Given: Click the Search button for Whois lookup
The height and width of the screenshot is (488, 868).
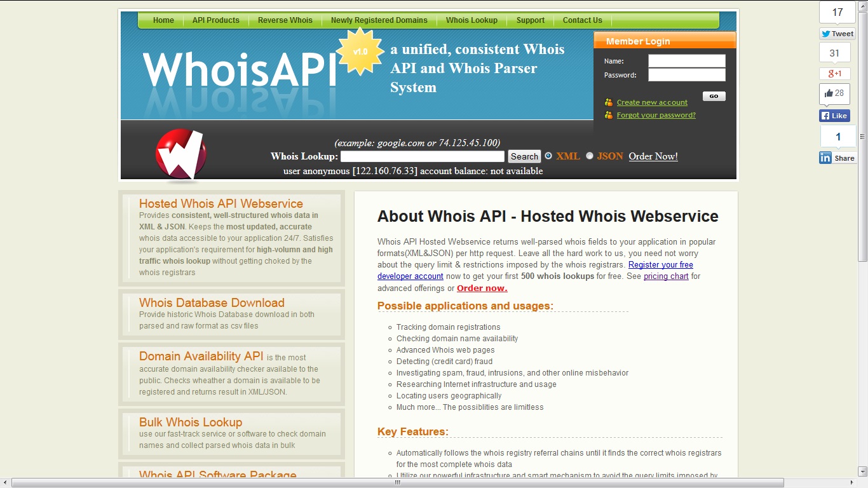Looking at the screenshot, I should coord(524,156).
